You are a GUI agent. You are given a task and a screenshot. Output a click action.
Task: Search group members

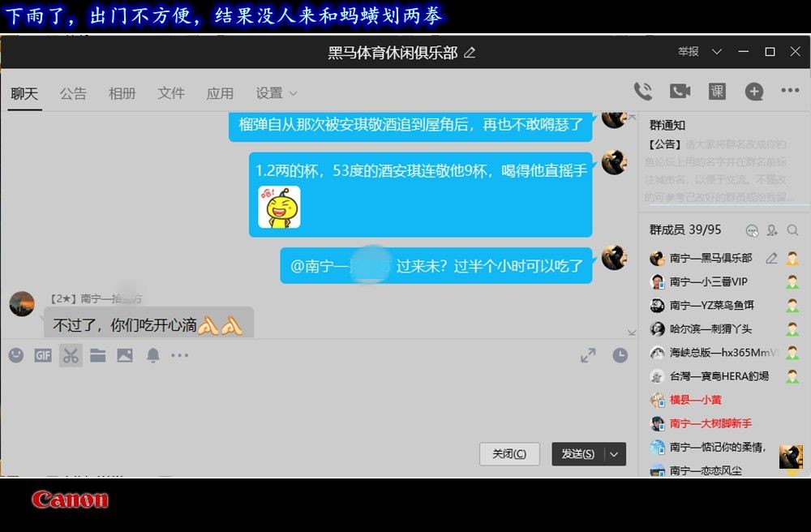coord(792,230)
